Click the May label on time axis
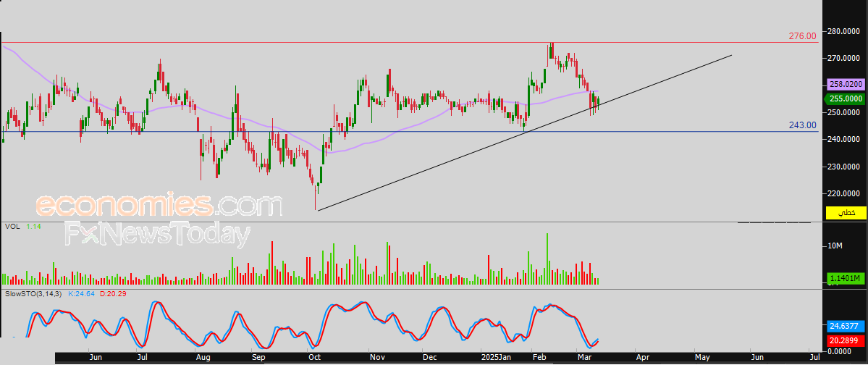 [x=702, y=358]
